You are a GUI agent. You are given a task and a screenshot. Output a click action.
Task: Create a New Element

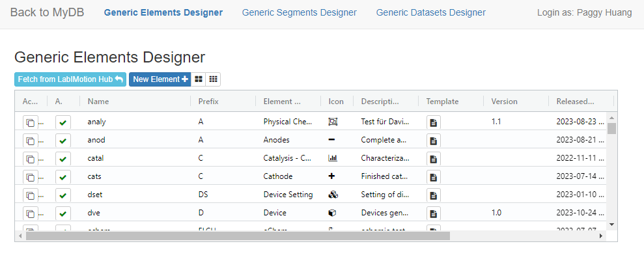[x=160, y=79]
